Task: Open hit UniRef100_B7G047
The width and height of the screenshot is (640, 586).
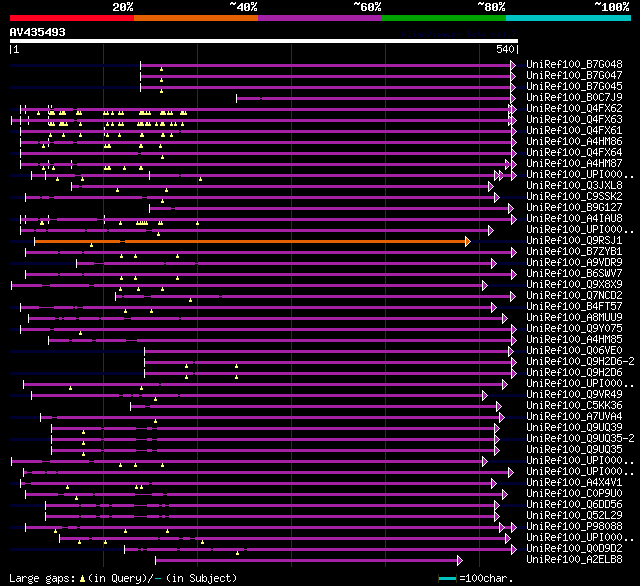Action: [x=574, y=75]
